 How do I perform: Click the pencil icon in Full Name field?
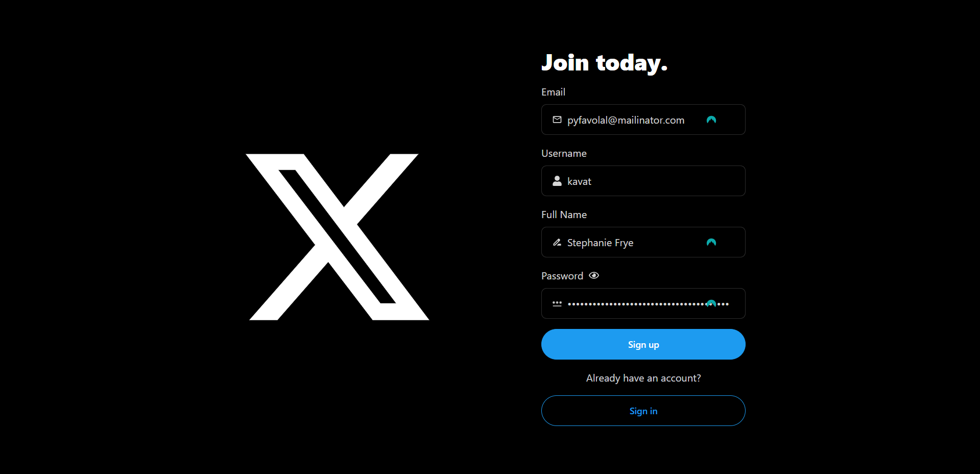point(557,242)
